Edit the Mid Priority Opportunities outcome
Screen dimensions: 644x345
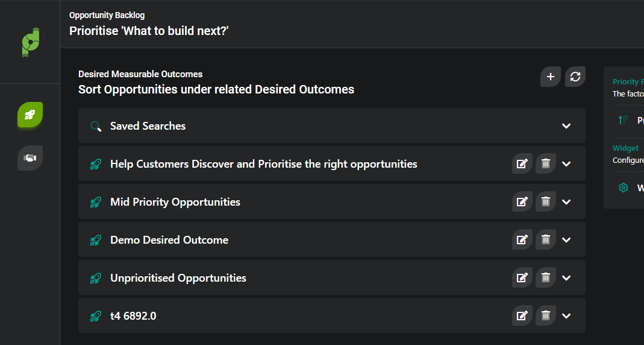tap(522, 201)
